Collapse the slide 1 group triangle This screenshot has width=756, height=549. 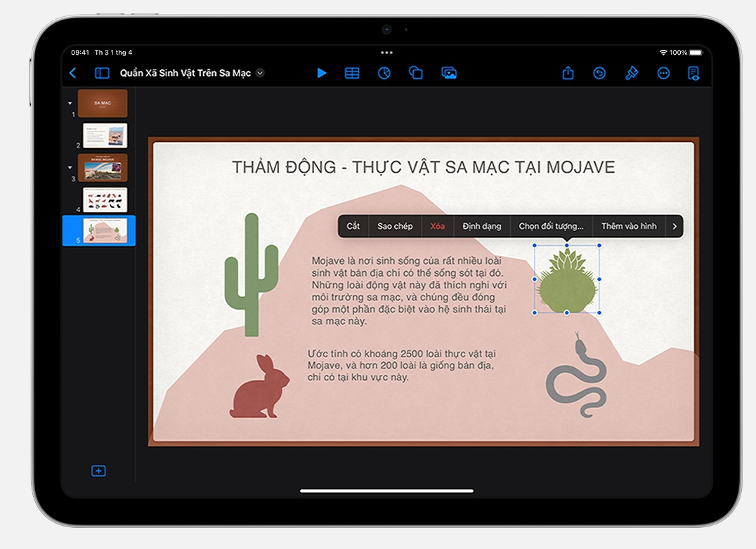[x=70, y=103]
